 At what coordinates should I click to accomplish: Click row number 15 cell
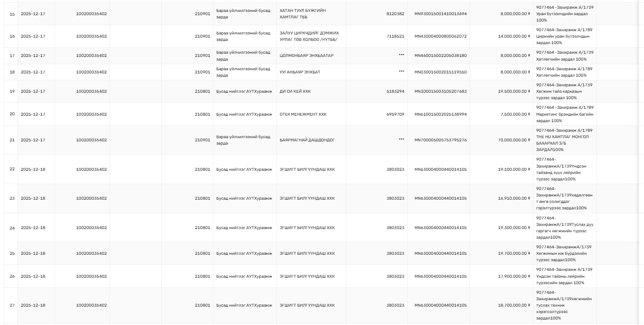(x=12, y=14)
